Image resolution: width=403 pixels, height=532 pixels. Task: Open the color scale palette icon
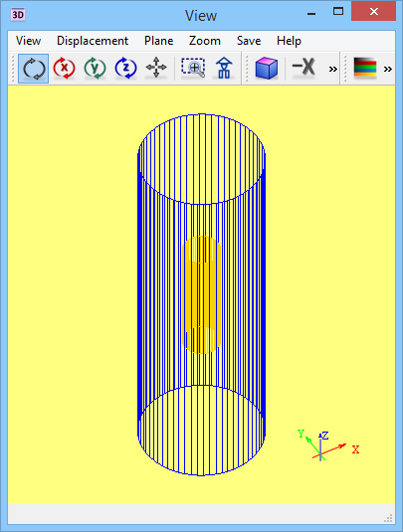click(x=365, y=68)
